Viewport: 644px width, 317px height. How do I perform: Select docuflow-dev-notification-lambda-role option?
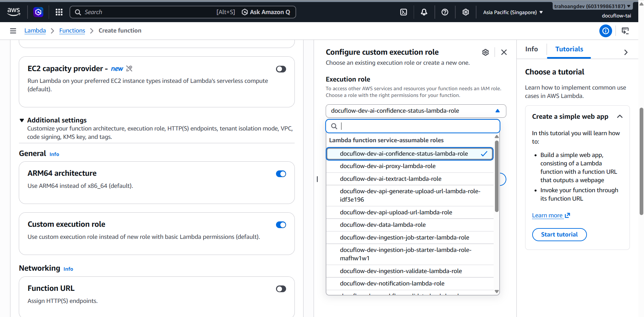(x=410, y=283)
